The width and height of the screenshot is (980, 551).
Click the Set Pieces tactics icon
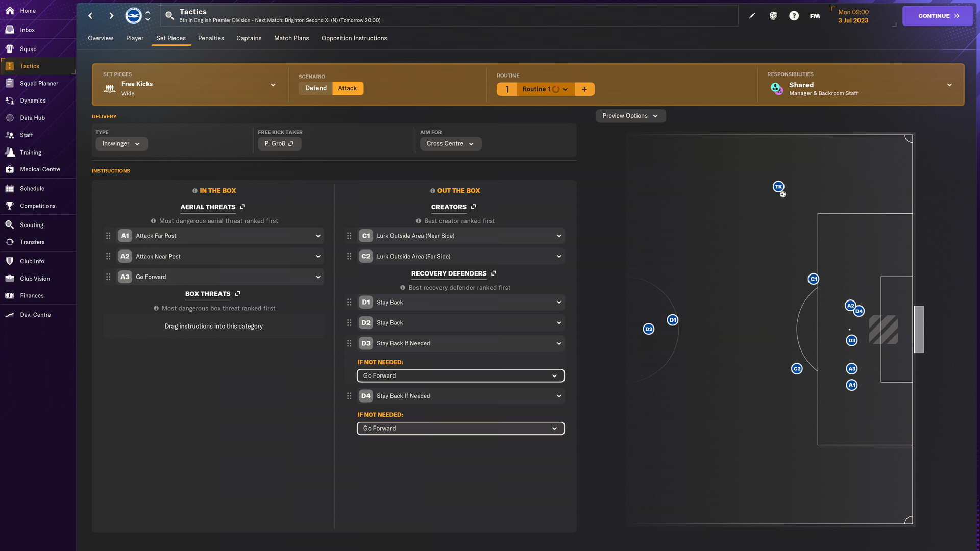tap(110, 88)
